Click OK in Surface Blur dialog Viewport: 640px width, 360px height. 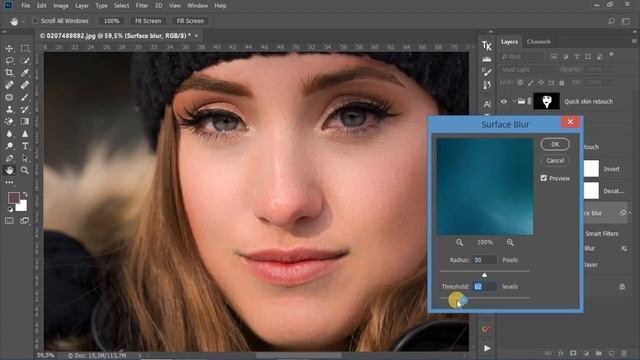[555, 144]
